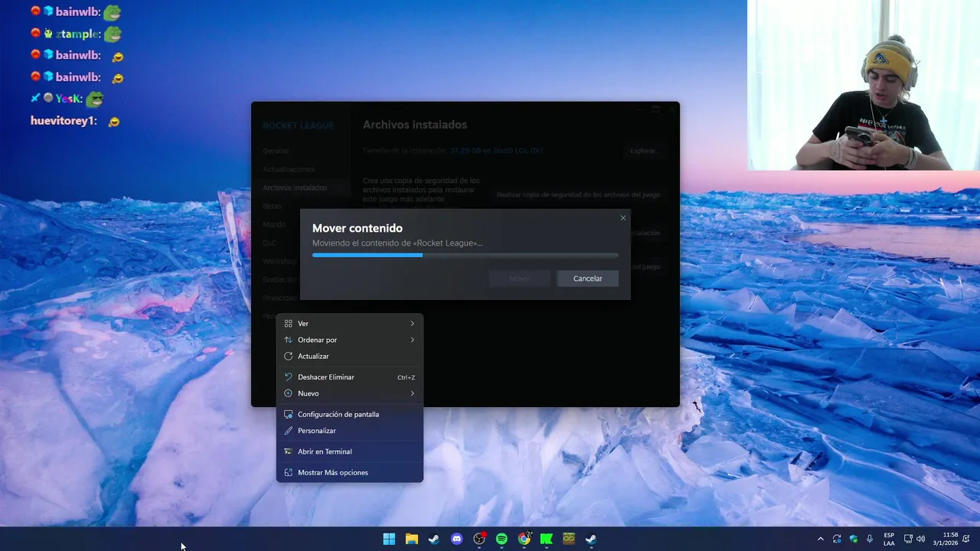
Task: Open the Windows Start menu
Action: pyautogui.click(x=389, y=539)
